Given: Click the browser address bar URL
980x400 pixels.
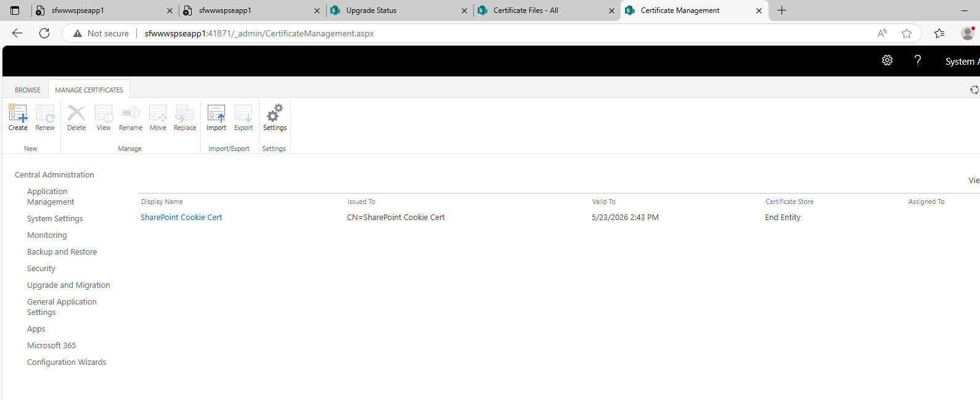Looking at the screenshot, I should coord(259,33).
